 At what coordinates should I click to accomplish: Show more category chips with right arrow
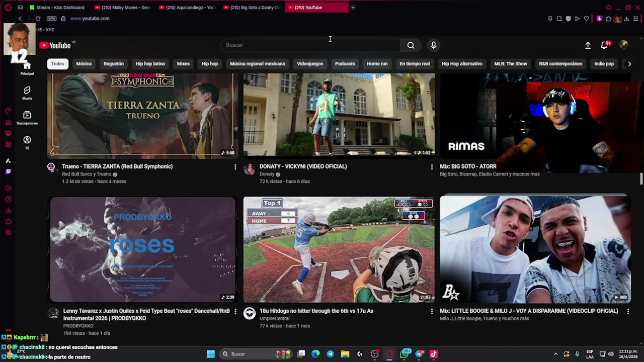click(x=629, y=64)
